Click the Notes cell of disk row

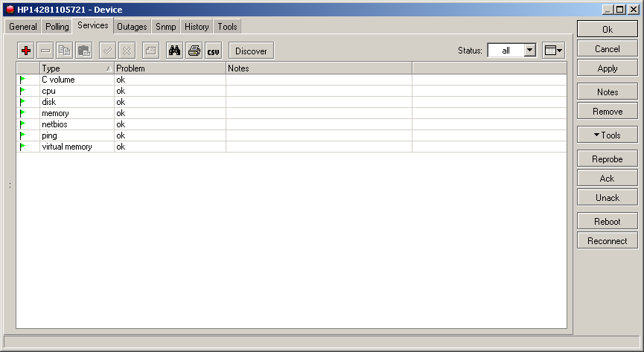319,101
